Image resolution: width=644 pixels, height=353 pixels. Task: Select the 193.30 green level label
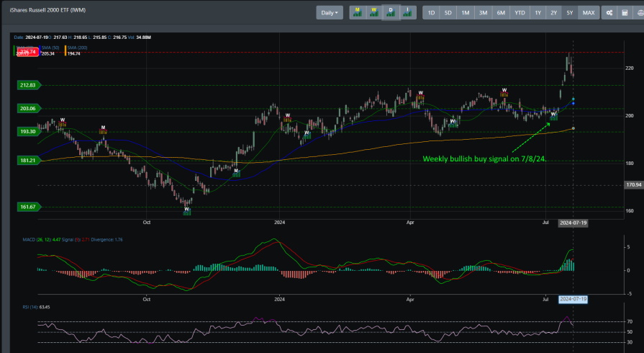pos(28,132)
